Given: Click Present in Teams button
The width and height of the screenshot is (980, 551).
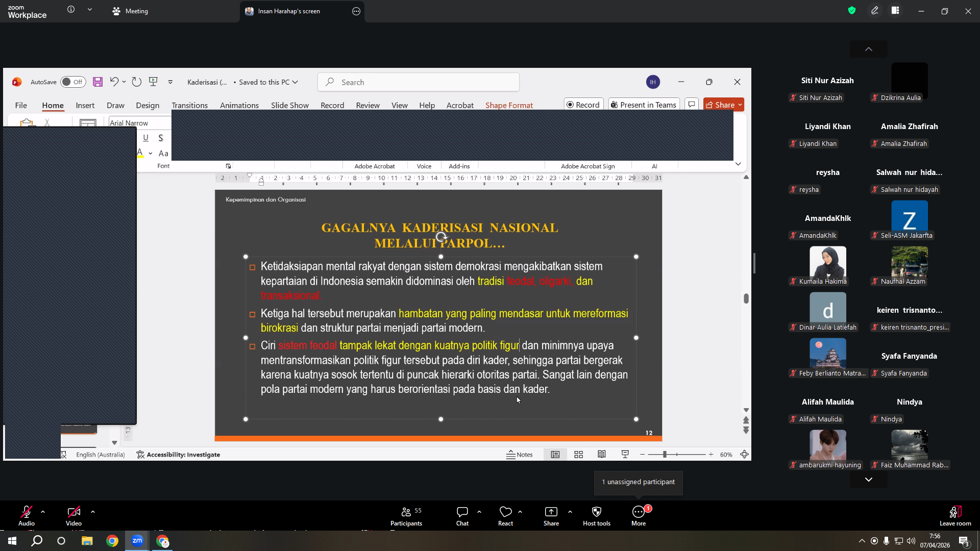Looking at the screenshot, I should coord(644,105).
